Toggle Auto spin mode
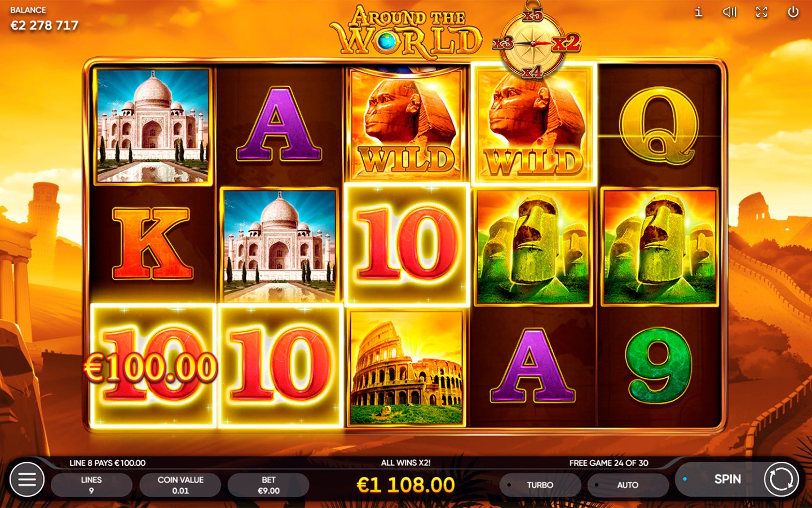The width and height of the screenshot is (812, 508). pyautogui.click(x=628, y=485)
